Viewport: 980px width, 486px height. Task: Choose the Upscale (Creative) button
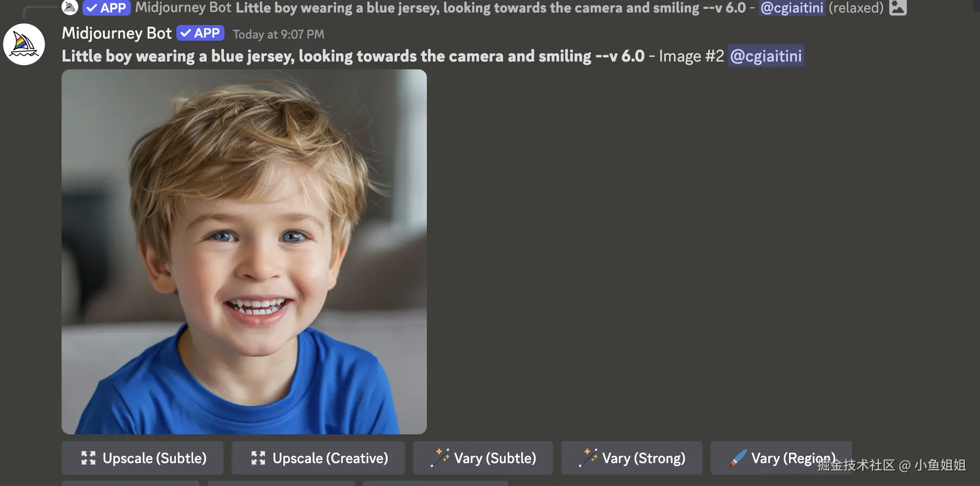(x=318, y=458)
